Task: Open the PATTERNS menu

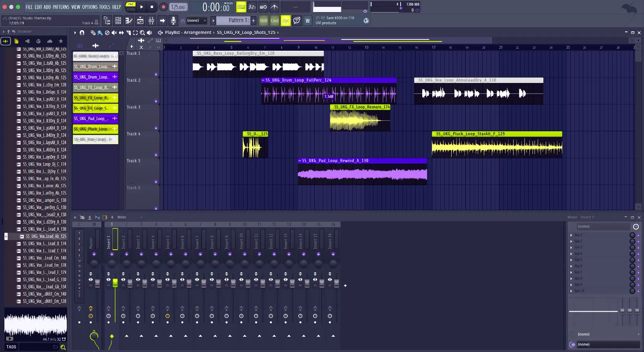Action: 61,7
